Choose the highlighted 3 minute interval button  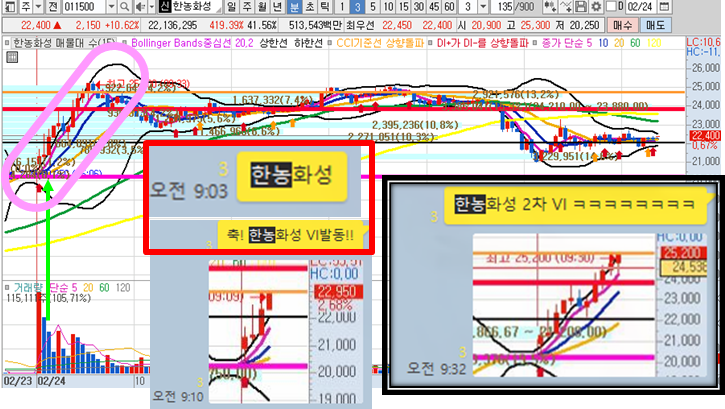357,6
